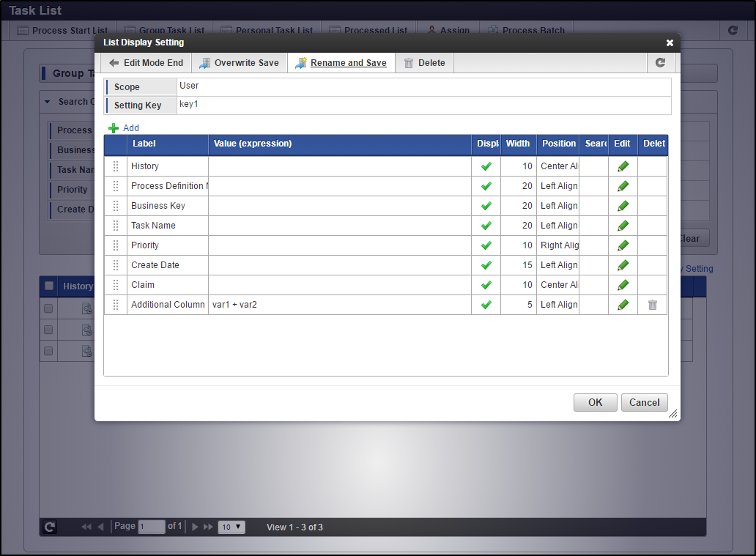This screenshot has width=756, height=556.
Task: Toggle display checkmark for Priority row
Action: pyautogui.click(x=486, y=245)
